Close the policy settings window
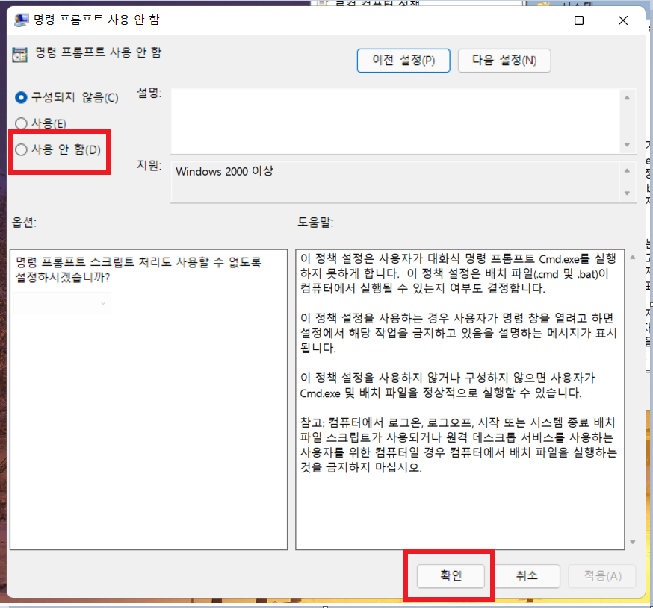The width and height of the screenshot is (653, 608). tap(623, 20)
